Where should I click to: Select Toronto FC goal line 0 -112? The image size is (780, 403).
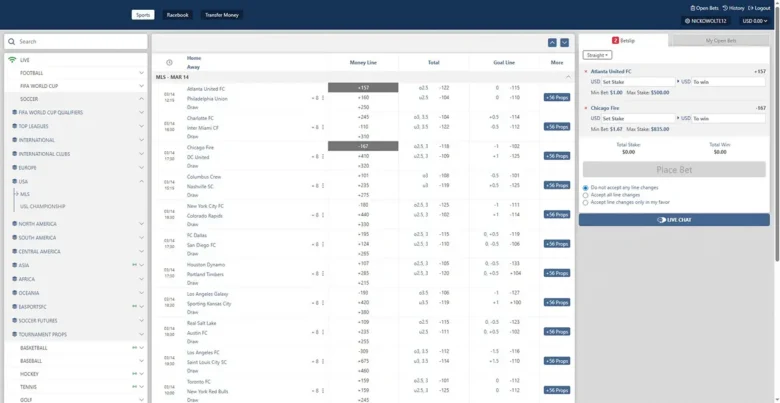click(504, 382)
